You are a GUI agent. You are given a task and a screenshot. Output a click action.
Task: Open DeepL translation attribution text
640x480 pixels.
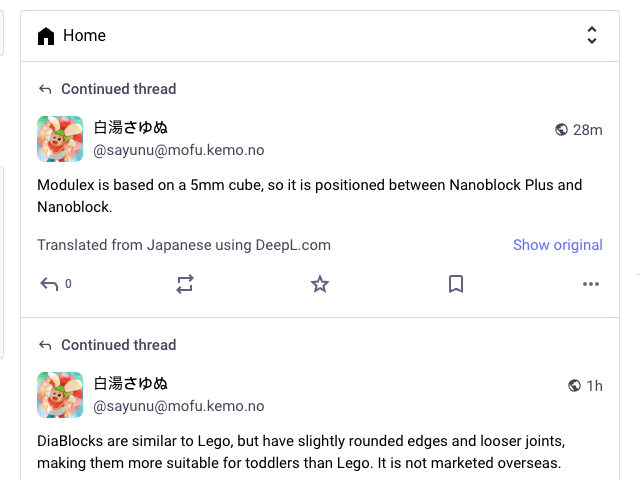click(184, 245)
